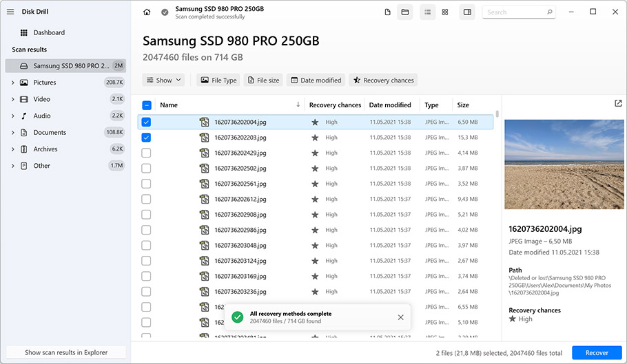The width and height of the screenshot is (627, 364).
Task: Check the box for 1620736203048.jpg
Action: (146, 246)
